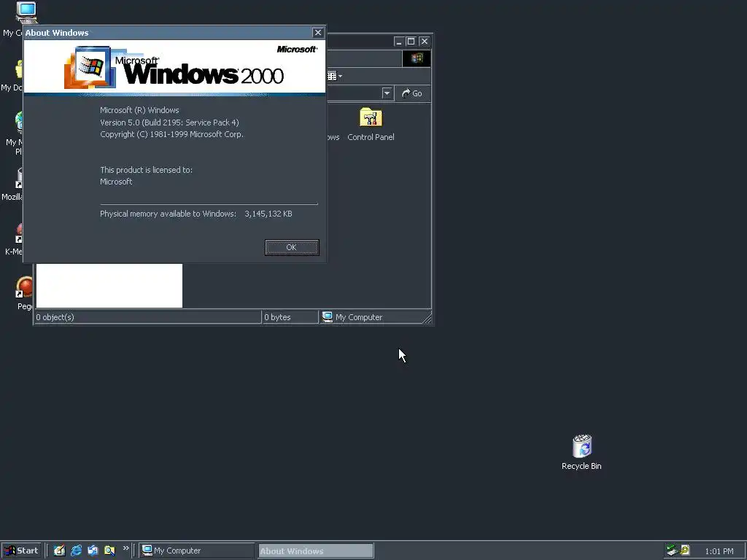Click the Windows 2000 logo banner
Image resolution: width=747 pixels, height=560 pixels.
point(174,68)
